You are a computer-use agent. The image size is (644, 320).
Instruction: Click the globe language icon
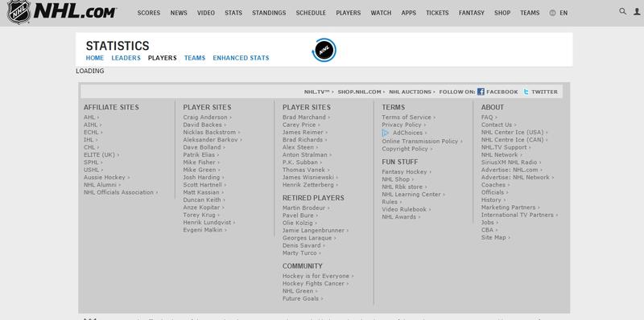[552, 13]
